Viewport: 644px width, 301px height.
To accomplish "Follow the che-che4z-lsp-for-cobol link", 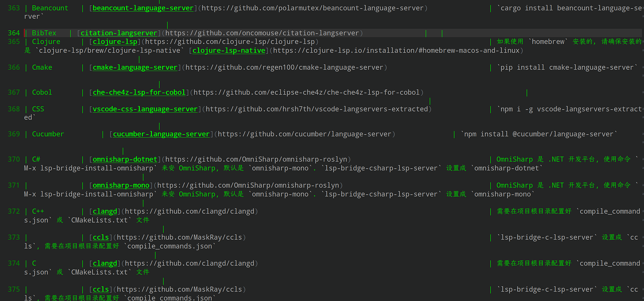I will coord(138,92).
